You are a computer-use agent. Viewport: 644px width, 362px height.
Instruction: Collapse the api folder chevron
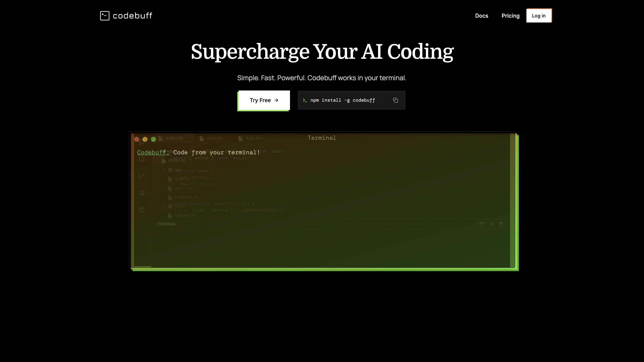click(164, 170)
